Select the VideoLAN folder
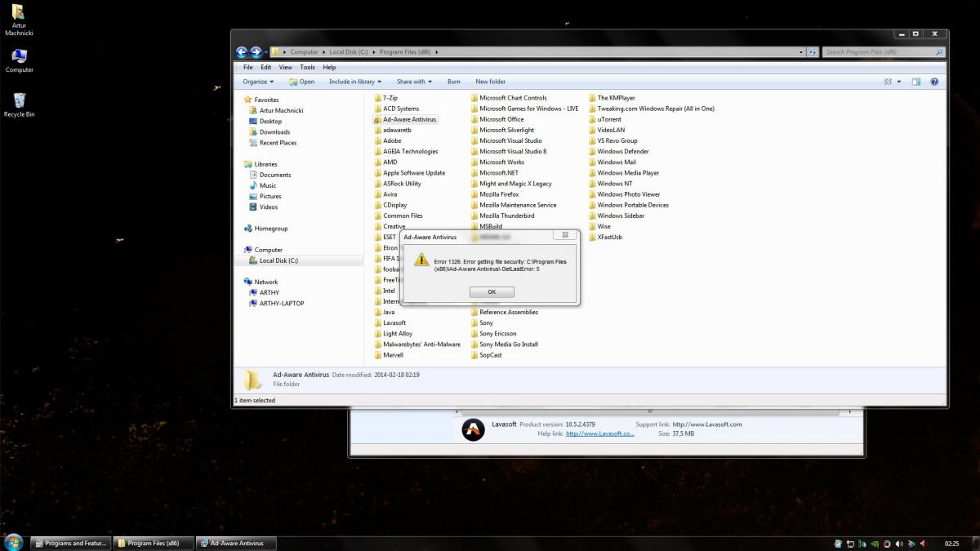Viewport: 980px width, 551px height. [x=606, y=130]
